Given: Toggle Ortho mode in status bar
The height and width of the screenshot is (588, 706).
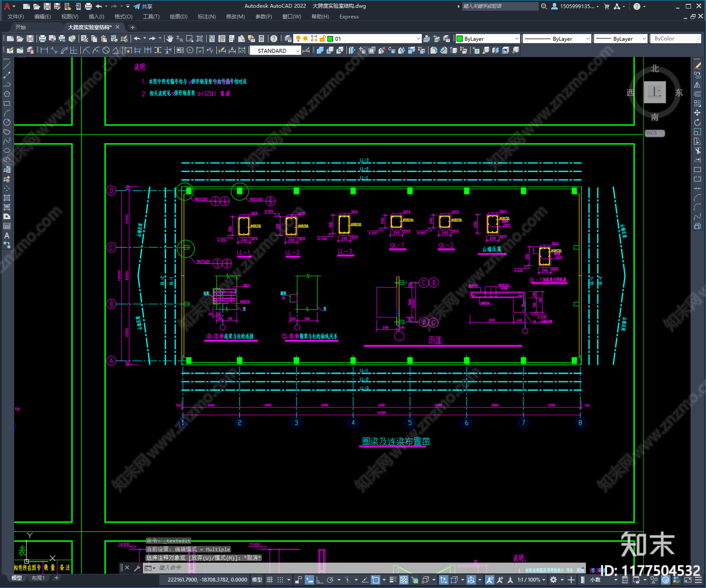Looking at the screenshot, I should pos(319,580).
